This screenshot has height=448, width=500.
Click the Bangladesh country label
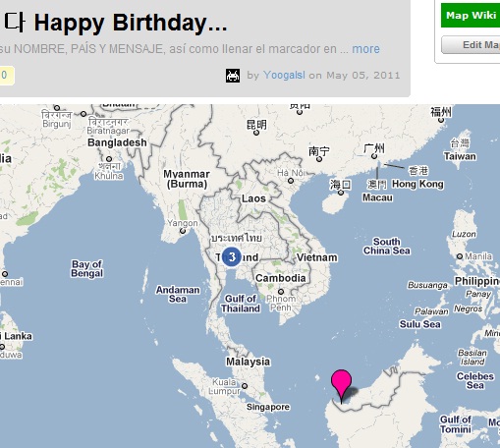pos(117,142)
